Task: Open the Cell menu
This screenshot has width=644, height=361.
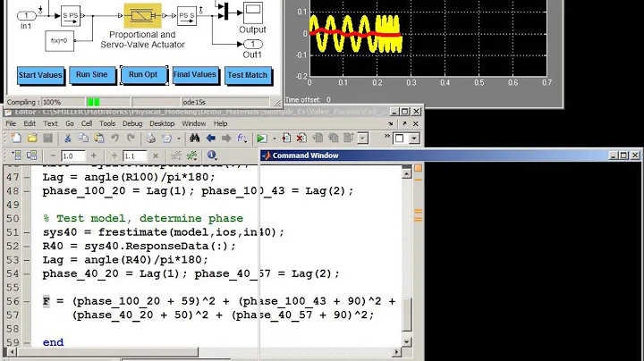Action: tap(87, 123)
